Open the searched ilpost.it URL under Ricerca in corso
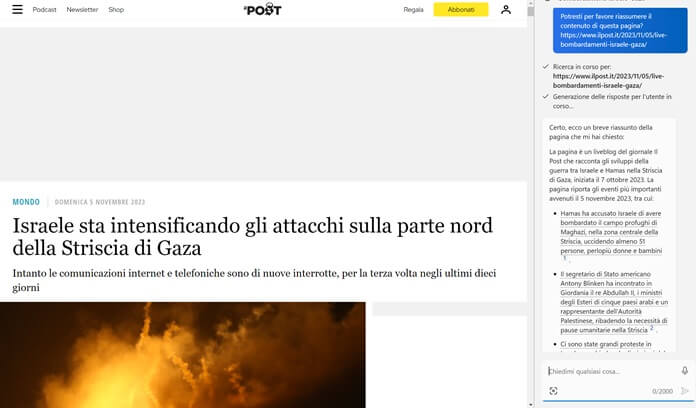This screenshot has width=696, height=408. click(x=609, y=81)
